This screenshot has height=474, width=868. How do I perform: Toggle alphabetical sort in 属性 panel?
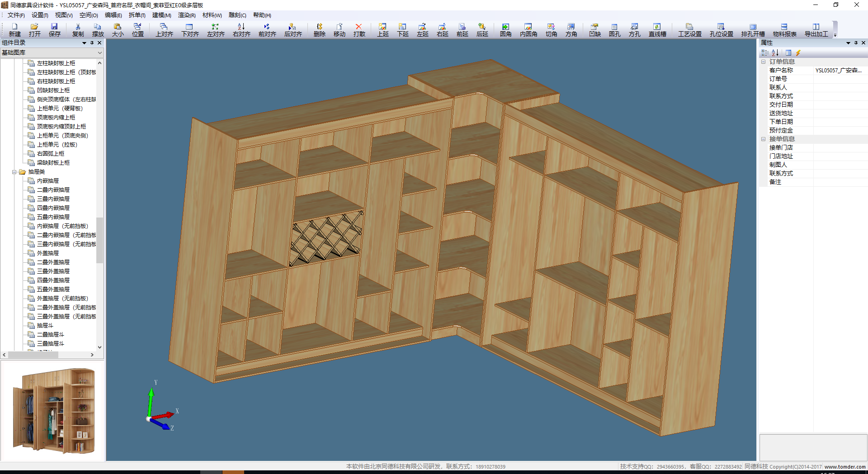coord(775,53)
